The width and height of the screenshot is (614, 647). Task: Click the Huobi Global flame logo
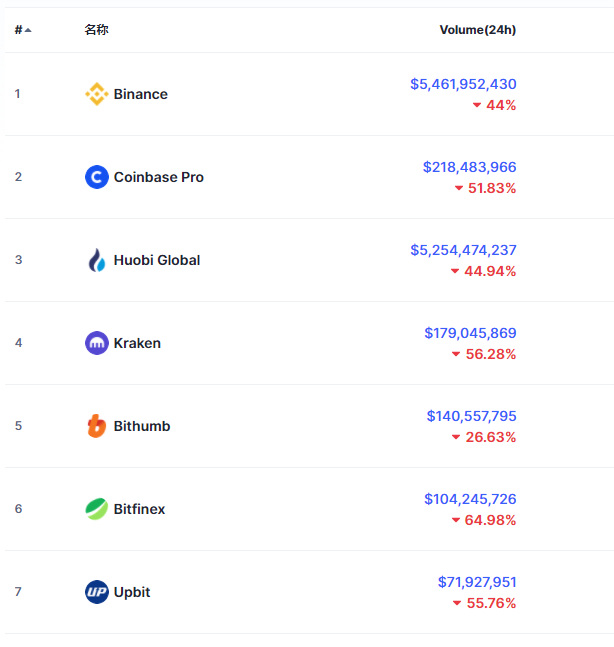(x=97, y=260)
